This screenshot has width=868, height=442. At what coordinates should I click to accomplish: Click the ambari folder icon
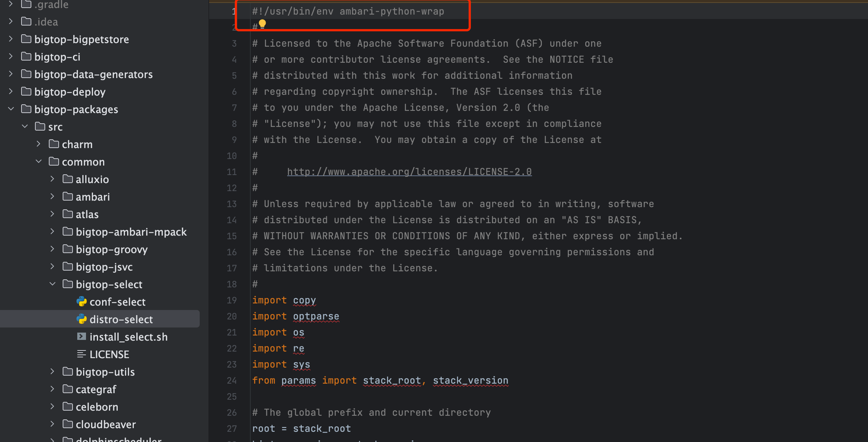[68, 196]
